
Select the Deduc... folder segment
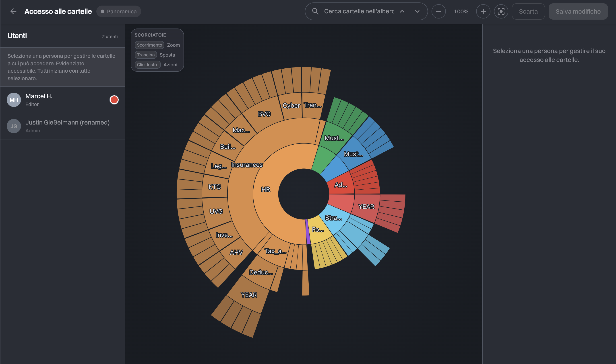click(261, 272)
